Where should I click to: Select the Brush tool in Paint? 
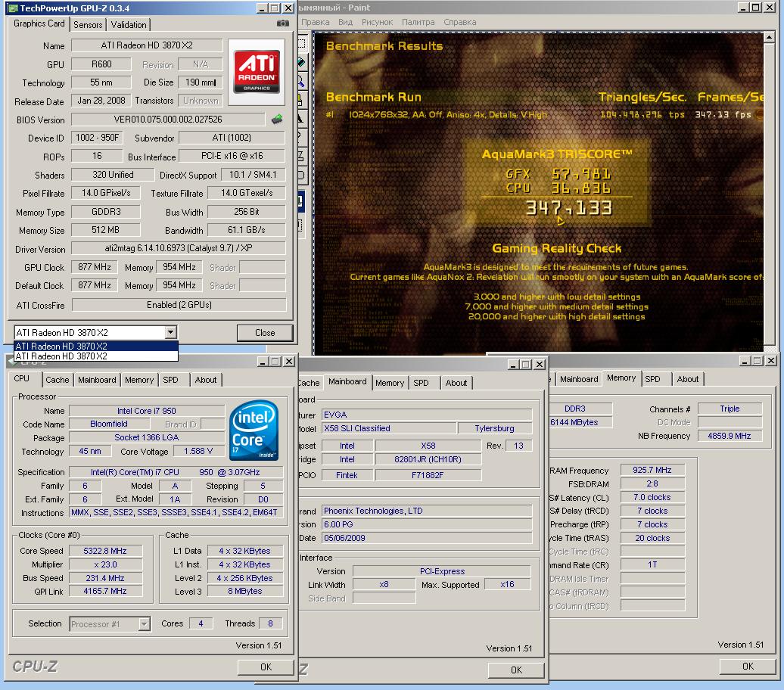pos(301,100)
